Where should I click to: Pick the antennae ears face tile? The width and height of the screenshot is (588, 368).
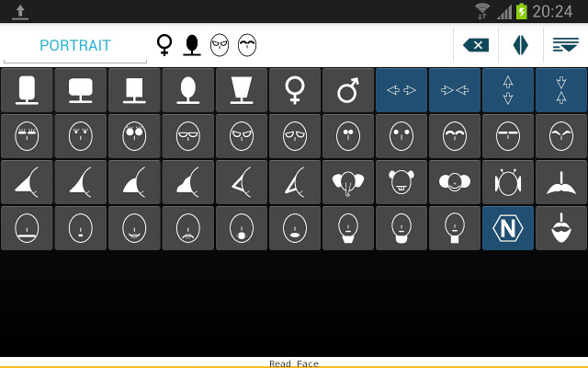[508, 182]
